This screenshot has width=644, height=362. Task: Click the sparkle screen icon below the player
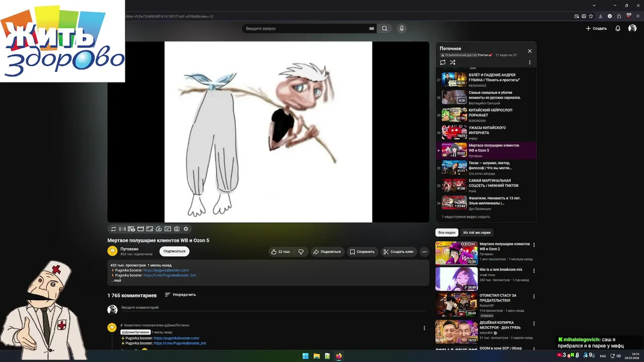[x=168, y=229]
